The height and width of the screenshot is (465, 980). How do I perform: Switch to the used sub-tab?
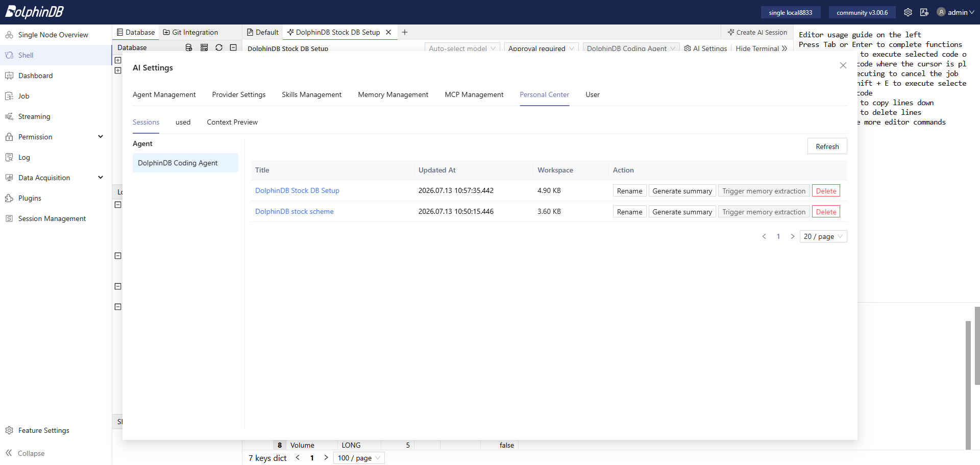pyautogui.click(x=183, y=122)
